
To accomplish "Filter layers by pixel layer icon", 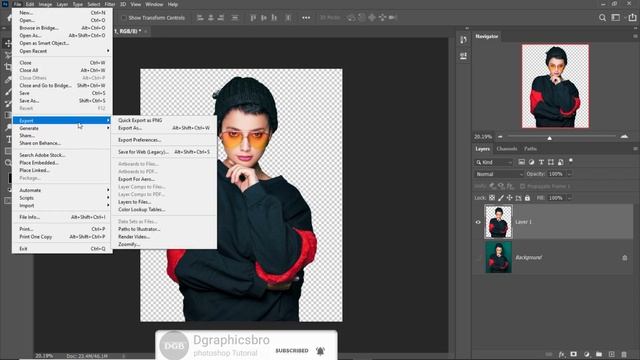I will tap(521, 162).
